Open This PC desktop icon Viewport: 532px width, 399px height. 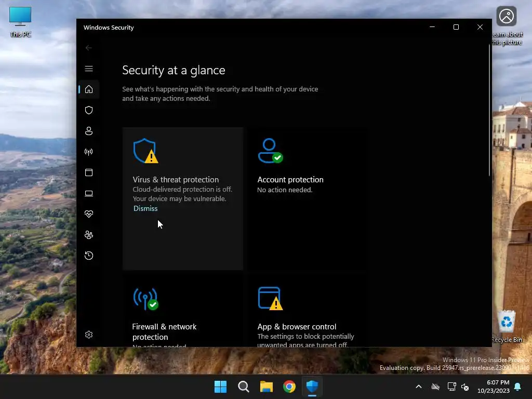[20, 22]
